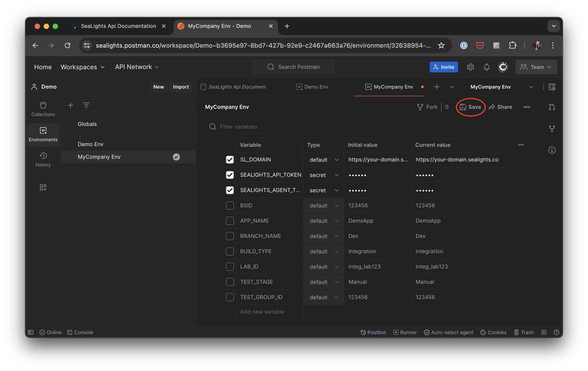Uncheck the SL_DOMAIN variable checkbox
The image size is (588, 371).
point(229,160)
